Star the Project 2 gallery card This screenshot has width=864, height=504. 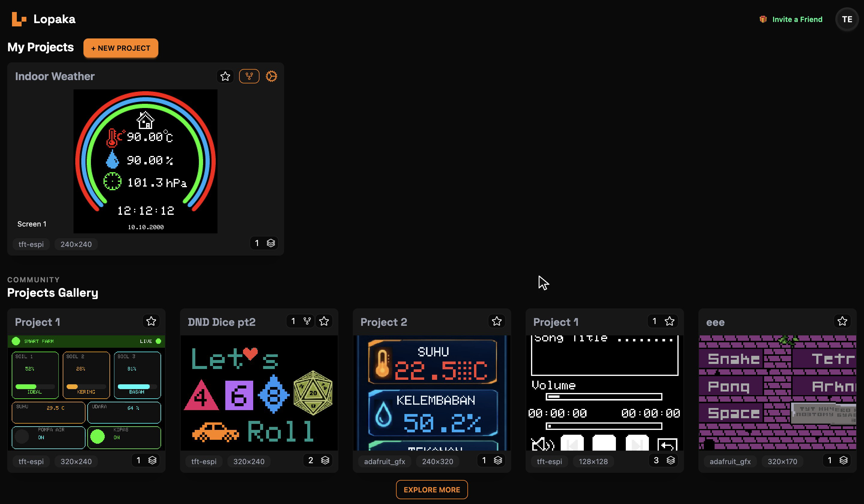pyautogui.click(x=497, y=321)
